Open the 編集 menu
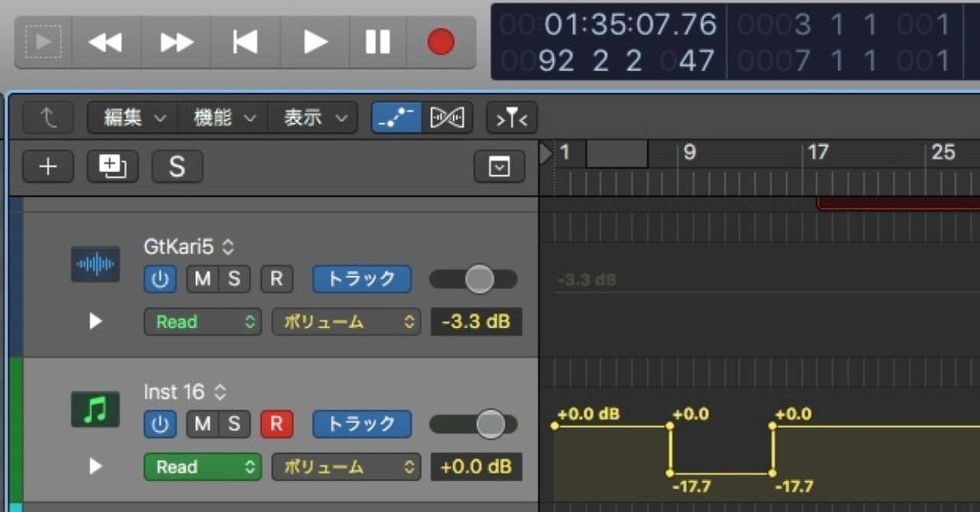This screenshot has width=980, height=512. pos(132,118)
